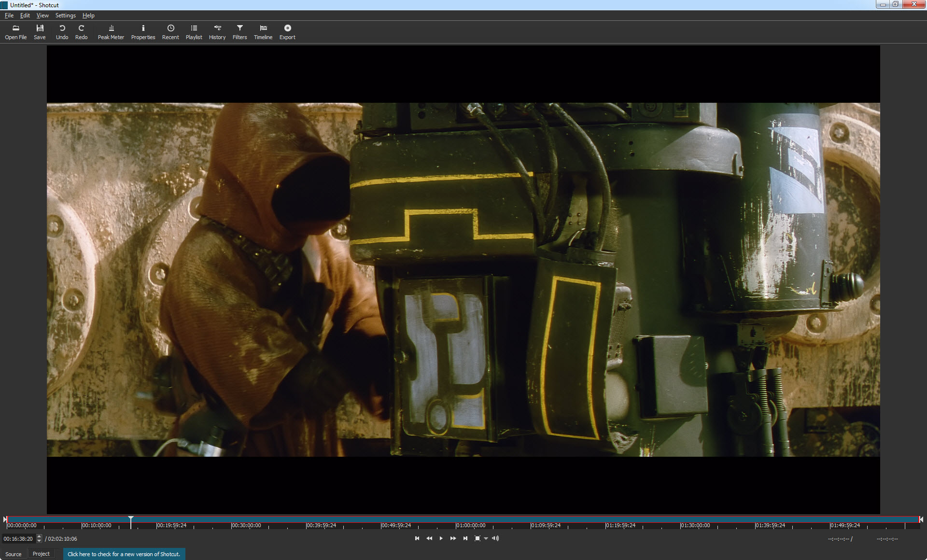Screen dimensions: 927x560
Task: Open the View menu
Action: [42, 15]
